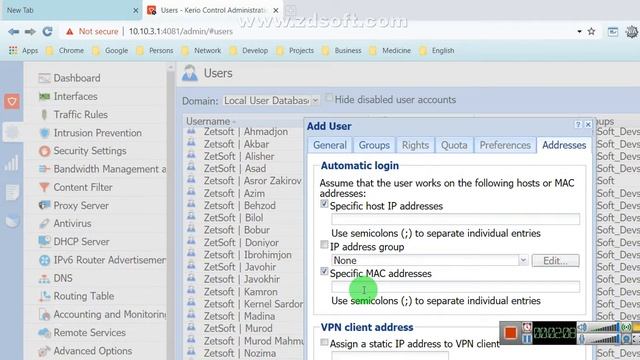
Task: Sort by the Username column header
Action: click(208, 121)
